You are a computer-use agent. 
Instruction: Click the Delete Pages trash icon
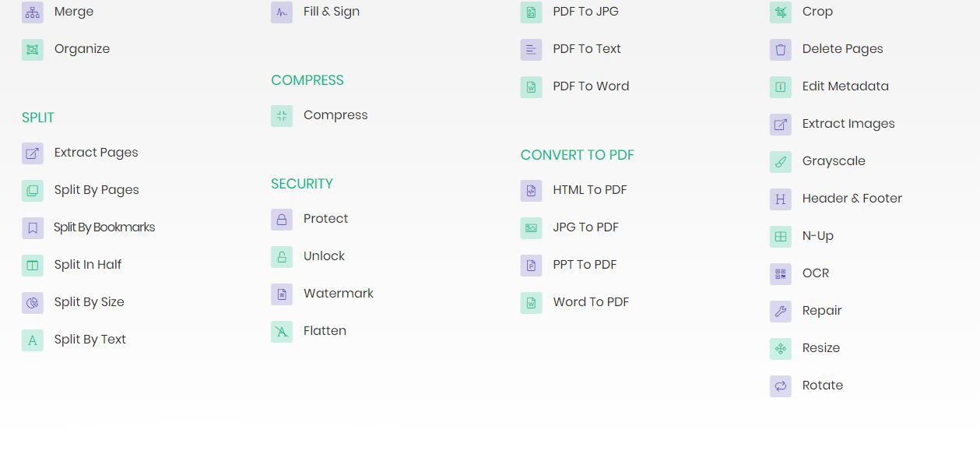click(781, 50)
